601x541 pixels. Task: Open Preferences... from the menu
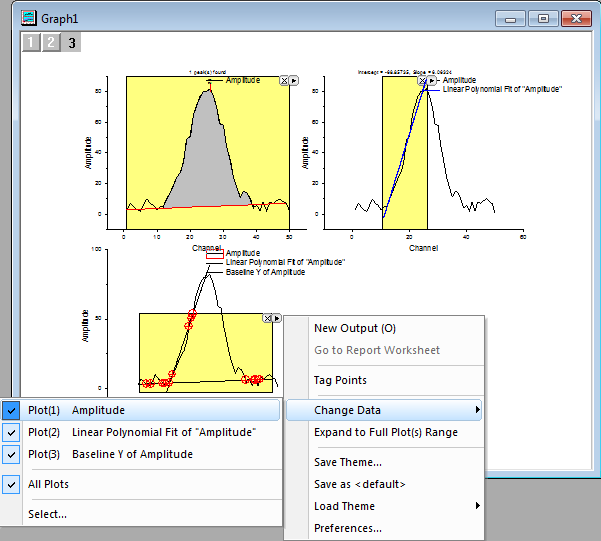point(347,528)
